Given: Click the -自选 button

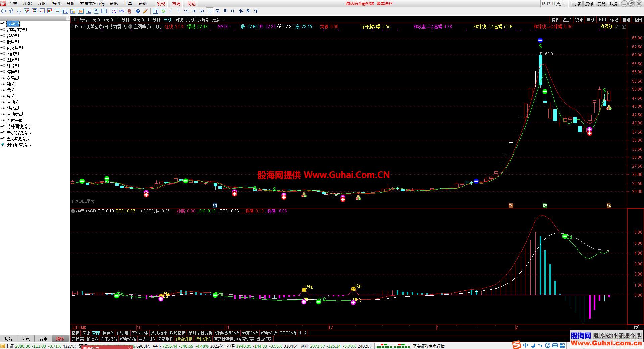Looking at the screenshot, I should (x=626, y=20).
